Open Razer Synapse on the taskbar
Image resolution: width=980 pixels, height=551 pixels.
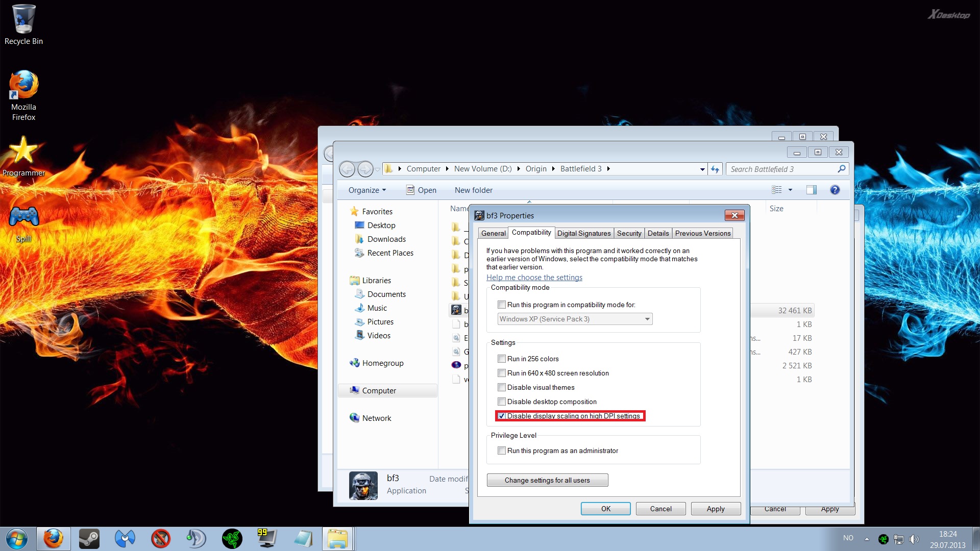click(x=232, y=539)
